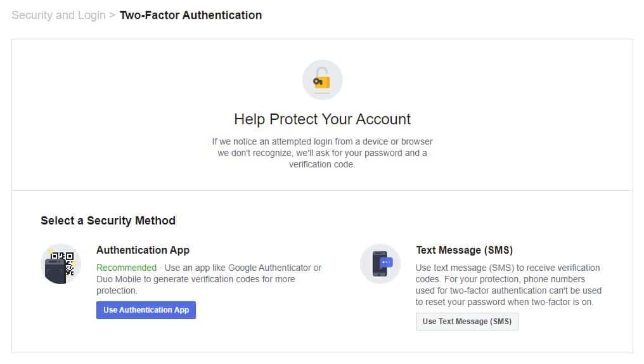Click the breadcrumb separator arrow
The height and width of the screenshot is (364, 644).
click(112, 15)
